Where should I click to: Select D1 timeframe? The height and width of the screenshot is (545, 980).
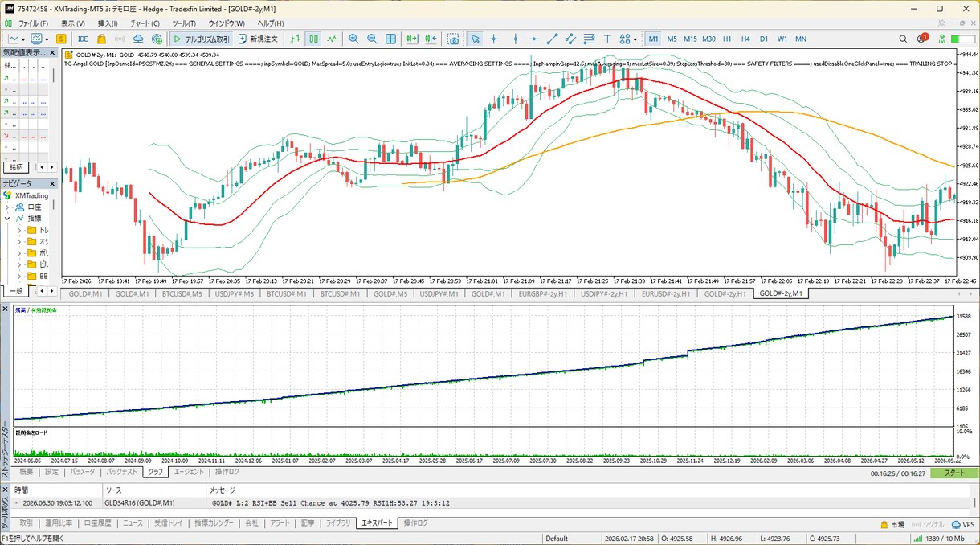[x=764, y=39]
